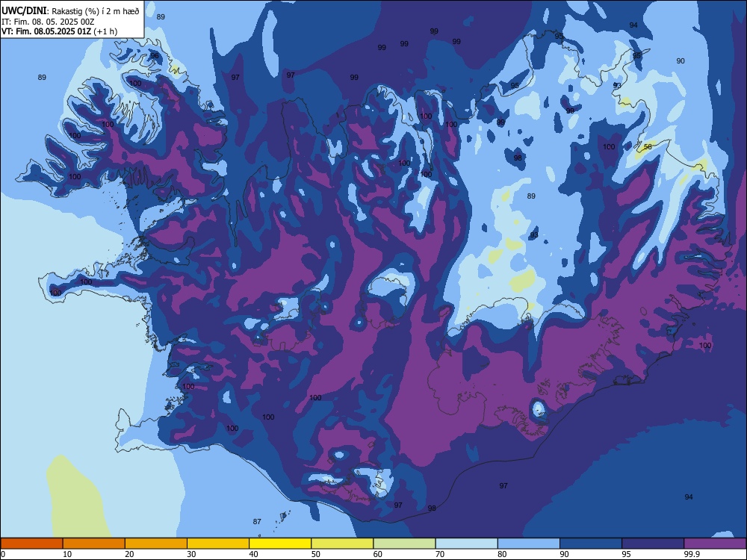This screenshot has width=747, height=560.
Task: Click the '96' humidity value on the map
Action: [155, 56]
